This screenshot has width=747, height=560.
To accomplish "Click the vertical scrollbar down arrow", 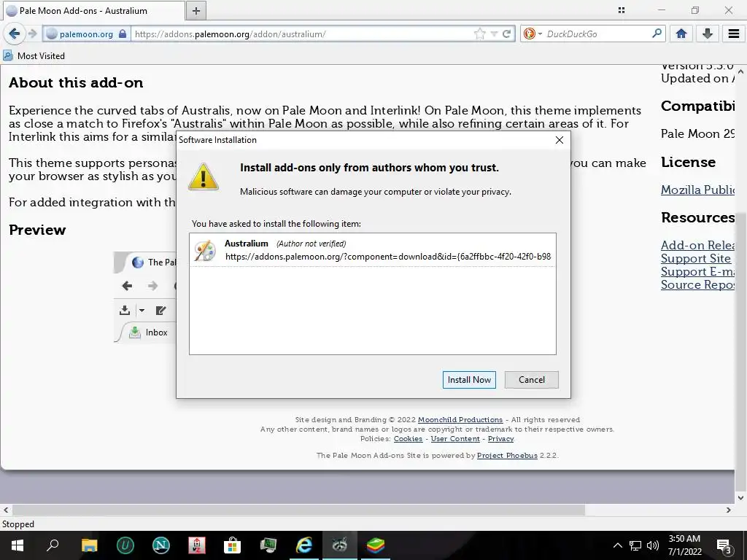I will coord(740,497).
